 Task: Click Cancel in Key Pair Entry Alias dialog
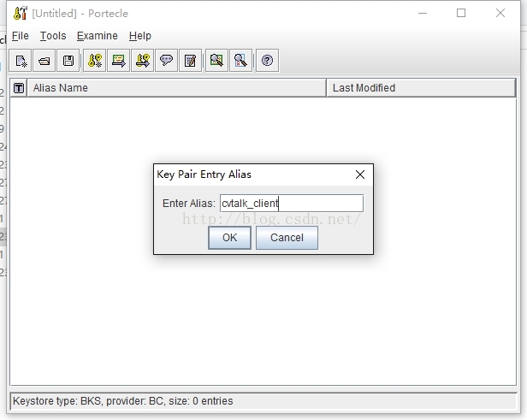(x=287, y=238)
